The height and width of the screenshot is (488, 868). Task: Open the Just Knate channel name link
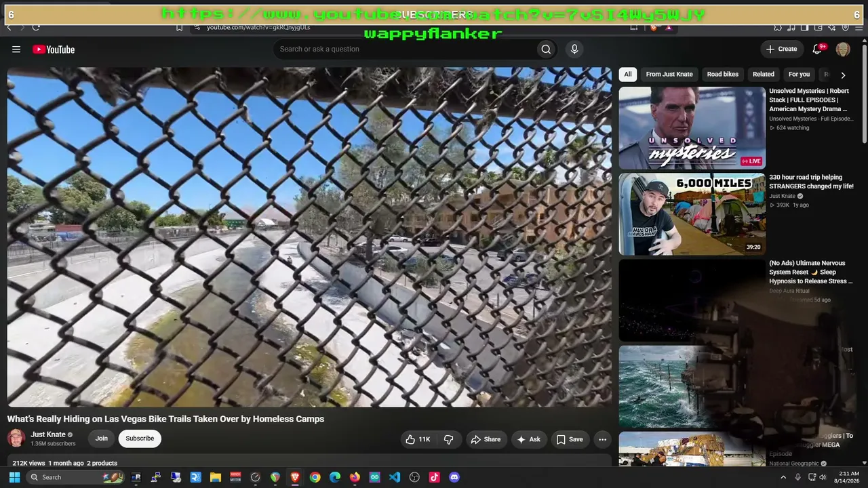tap(48, 434)
